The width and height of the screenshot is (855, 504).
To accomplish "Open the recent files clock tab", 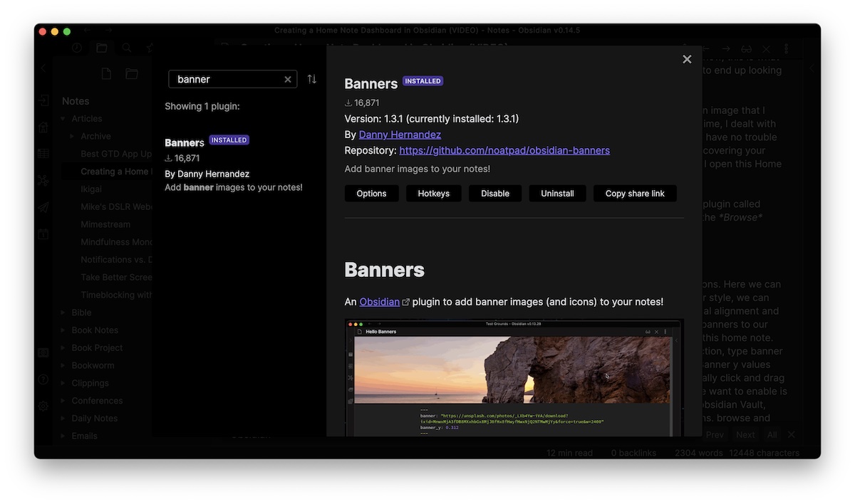I will point(77,48).
